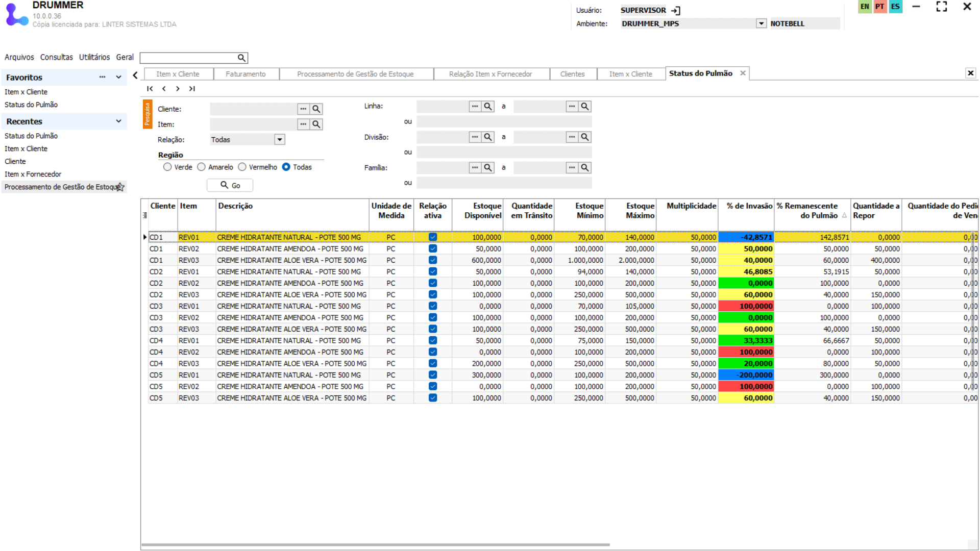980x551 pixels.
Task: Expand the Ambiente DRUMMER_MPS dropdown
Action: [761, 24]
